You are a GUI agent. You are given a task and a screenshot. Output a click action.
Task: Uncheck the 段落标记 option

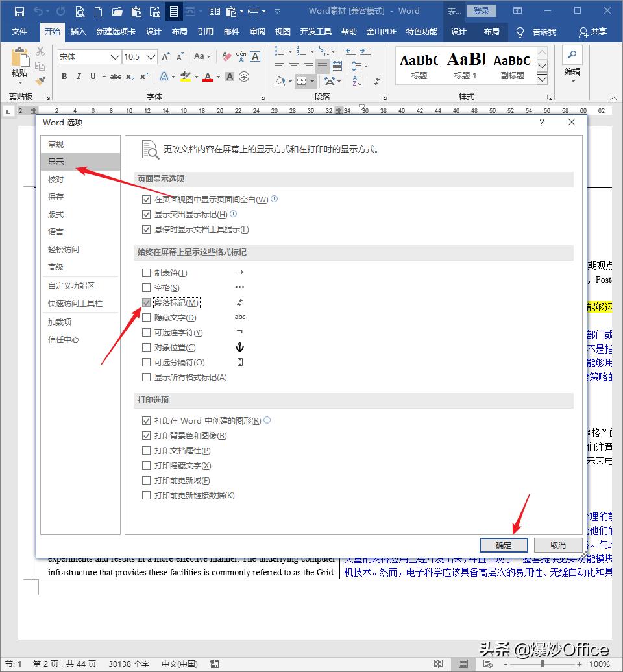point(147,302)
